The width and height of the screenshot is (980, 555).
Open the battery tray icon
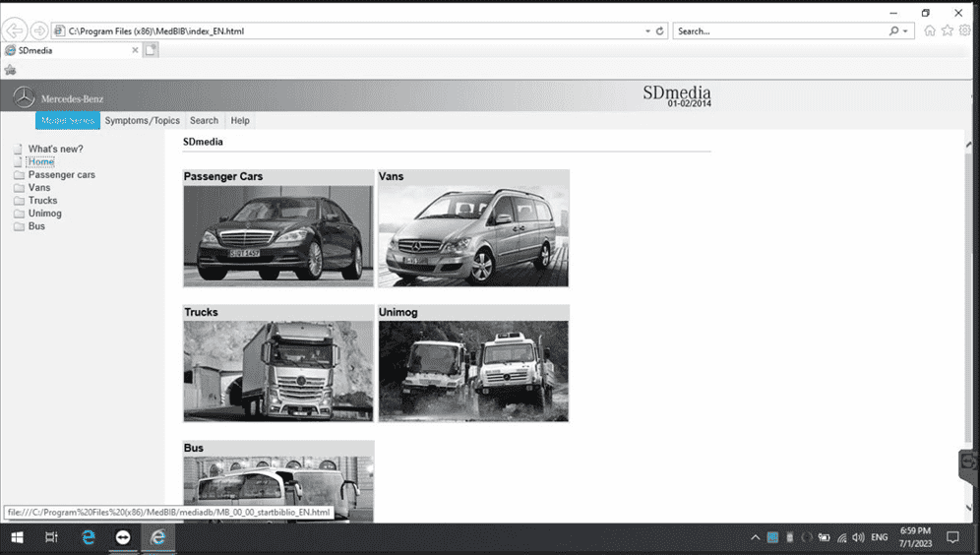point(824,537)
